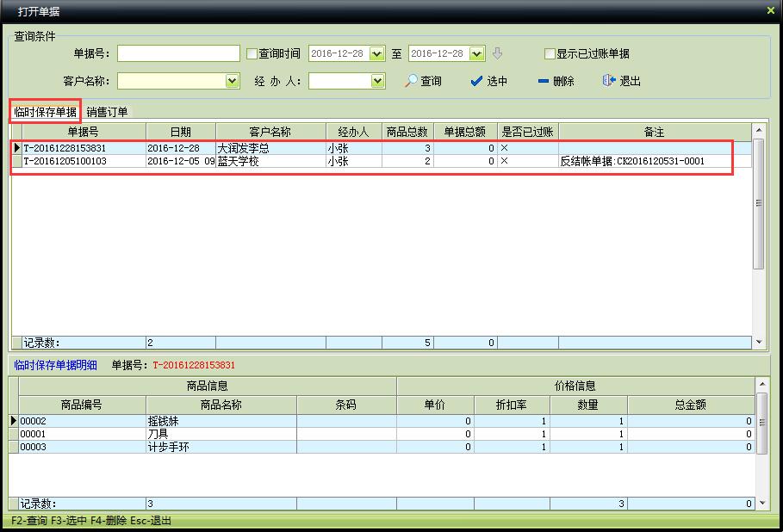Click the 单价 column header
This screenshot has height=532, width=783.
click(x=435, y=405)
